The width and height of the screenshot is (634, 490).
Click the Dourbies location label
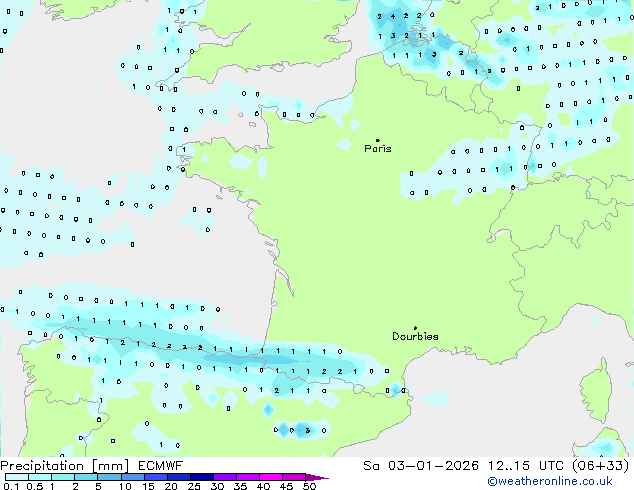tap(415, 336)
